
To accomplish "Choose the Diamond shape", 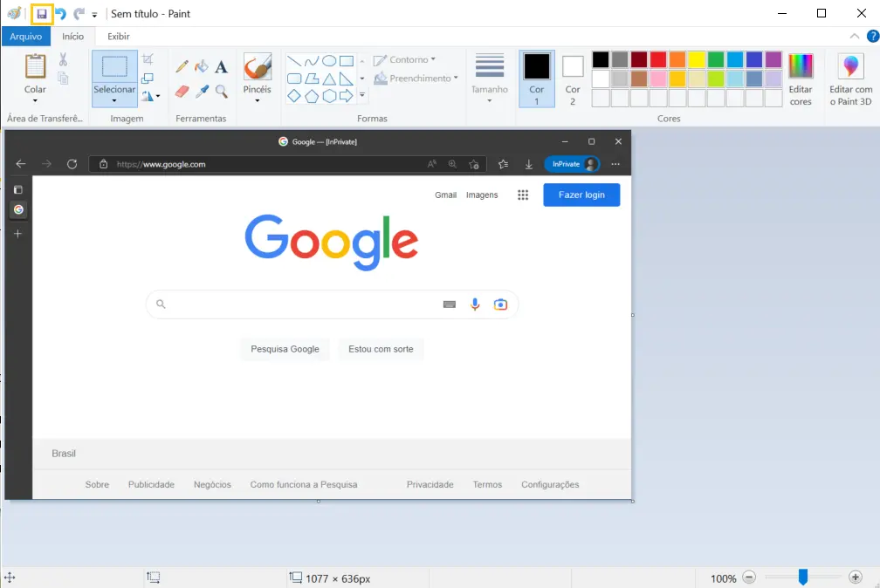I will (294, 96).
